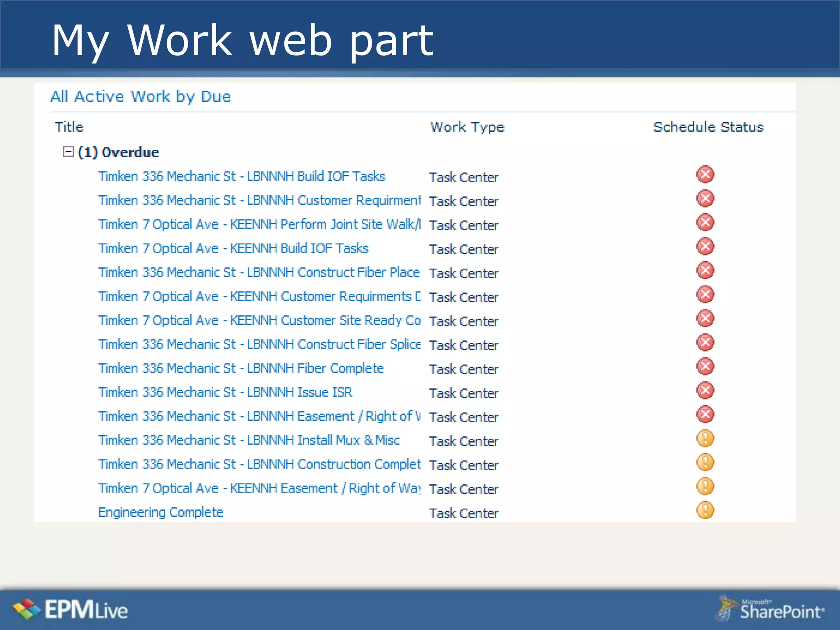840x630 pixels.
Task: Select Task Center cell in KEENNH Build IOF Tasks row
Action: point(463,249)
